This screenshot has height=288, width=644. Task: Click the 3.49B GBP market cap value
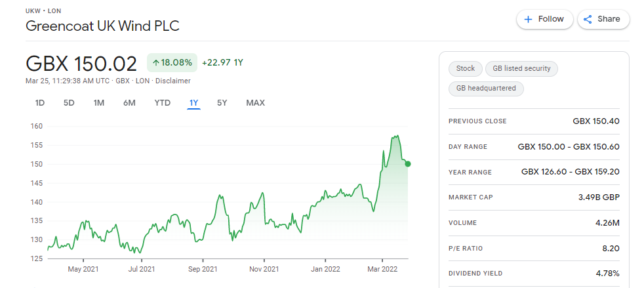[x=599, y=197]
